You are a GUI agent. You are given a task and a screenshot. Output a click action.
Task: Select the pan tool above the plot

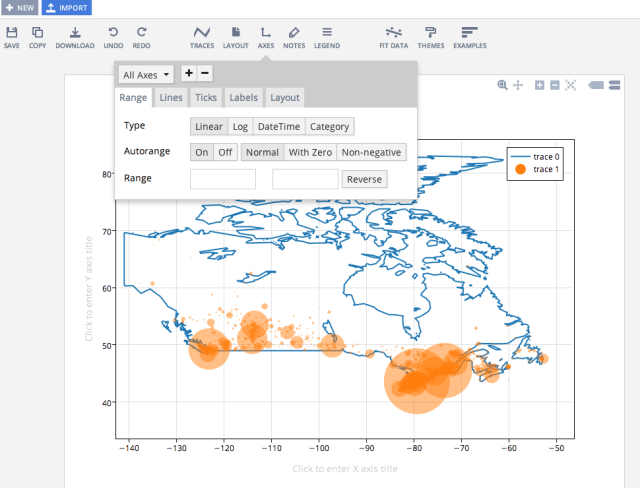[x=518, y=86]
